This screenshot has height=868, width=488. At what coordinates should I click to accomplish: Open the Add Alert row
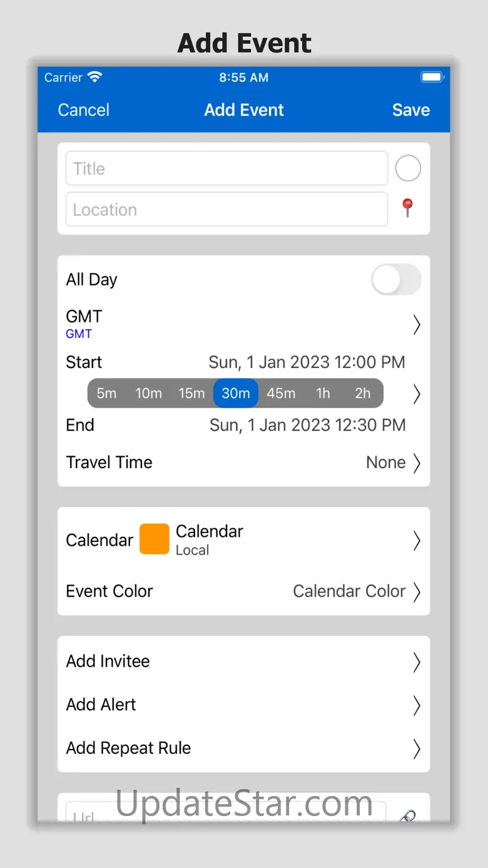coord(243,705)
